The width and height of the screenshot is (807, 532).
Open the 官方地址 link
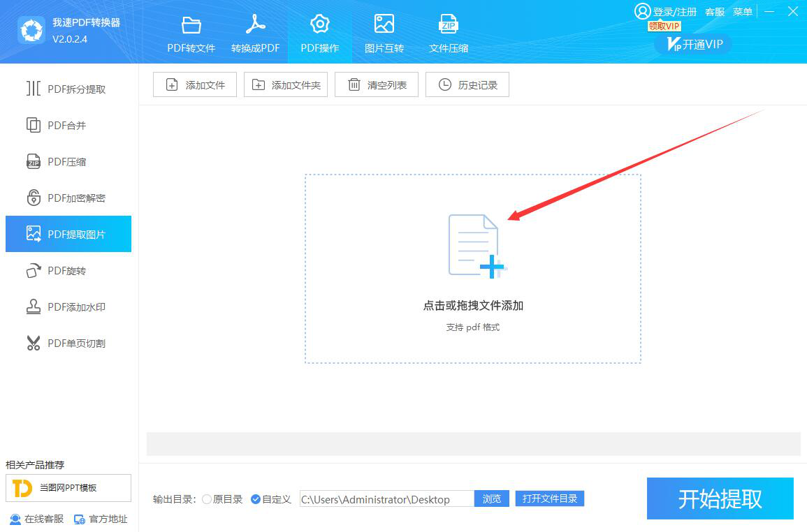(101, 519)
